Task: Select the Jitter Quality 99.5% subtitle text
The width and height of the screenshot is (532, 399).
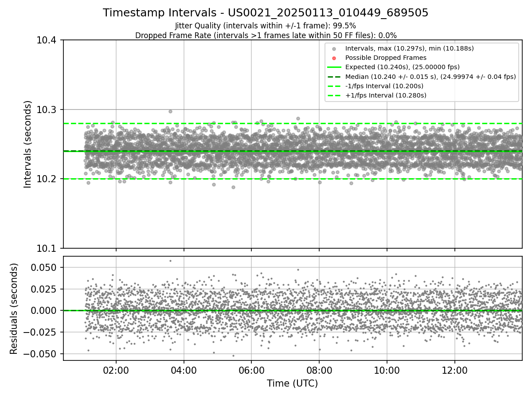Action: point(266,26)
